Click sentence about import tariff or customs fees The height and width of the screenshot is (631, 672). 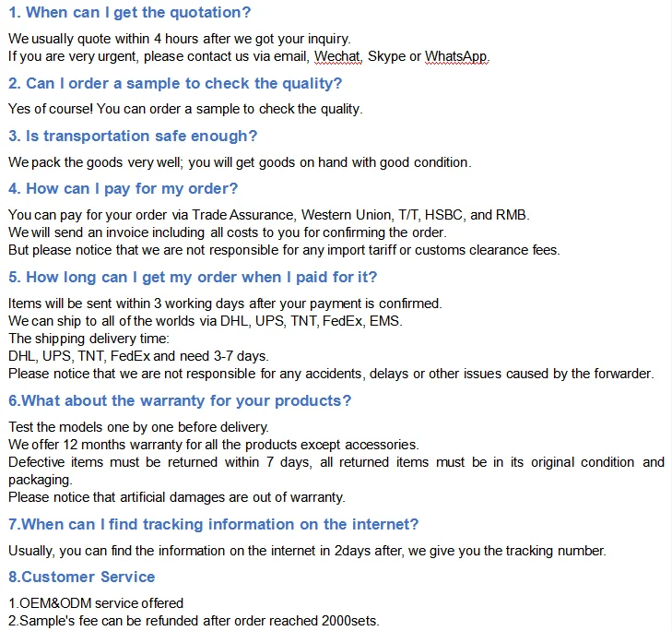coord(284,250)
